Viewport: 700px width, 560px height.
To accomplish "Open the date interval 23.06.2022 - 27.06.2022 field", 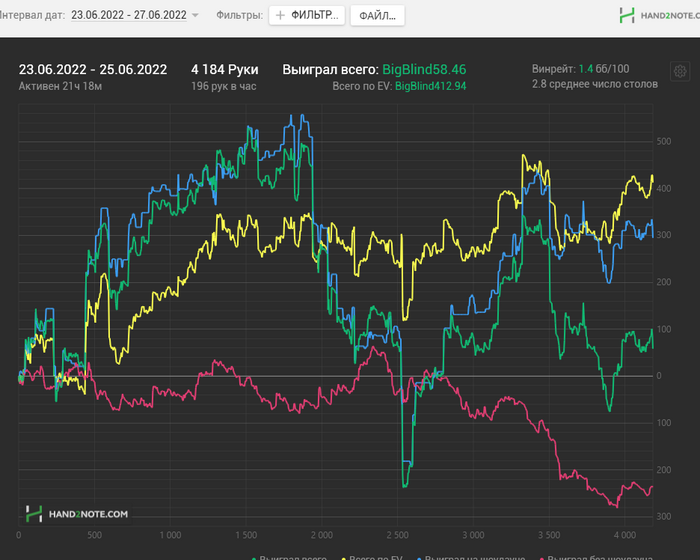I will [x=129, y=15].
